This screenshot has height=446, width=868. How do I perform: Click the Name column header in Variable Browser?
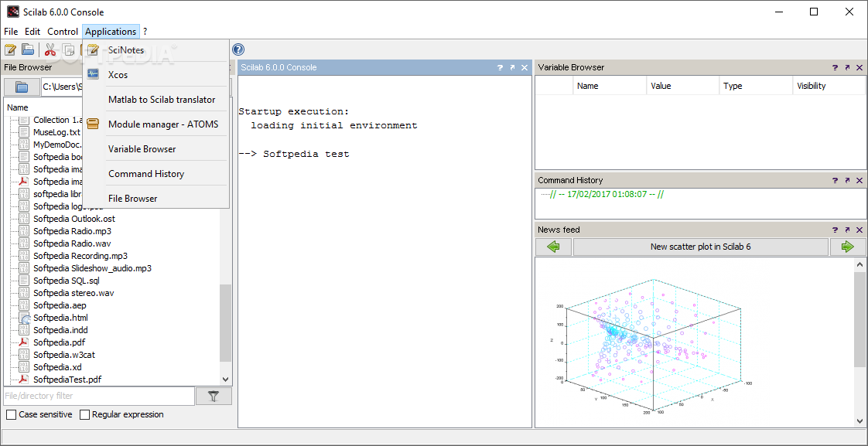[610, 86]
